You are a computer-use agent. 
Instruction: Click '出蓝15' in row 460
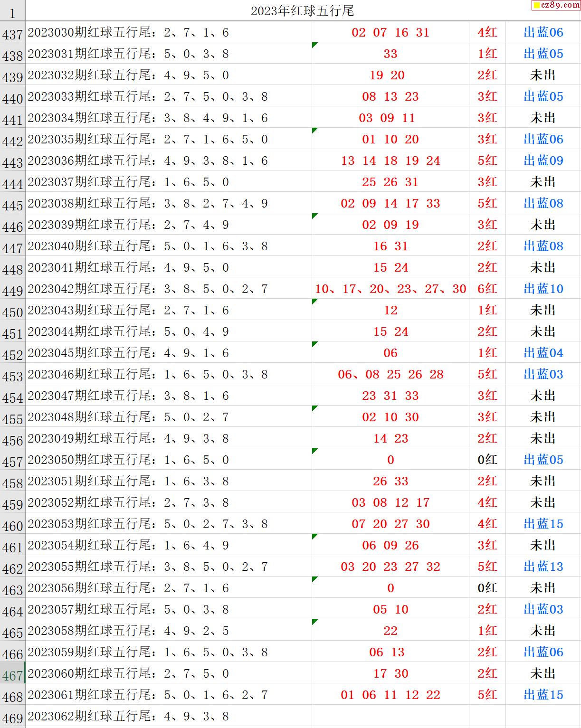(x=543, y=524)
